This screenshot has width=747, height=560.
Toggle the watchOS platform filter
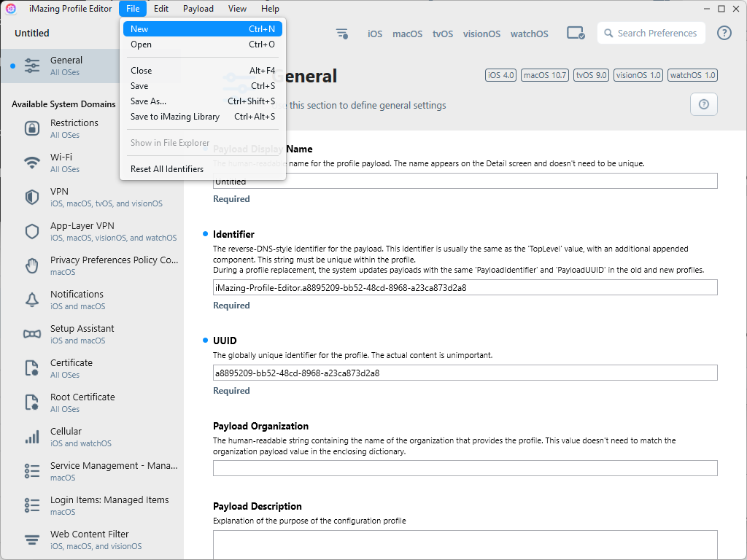(530, 34)
